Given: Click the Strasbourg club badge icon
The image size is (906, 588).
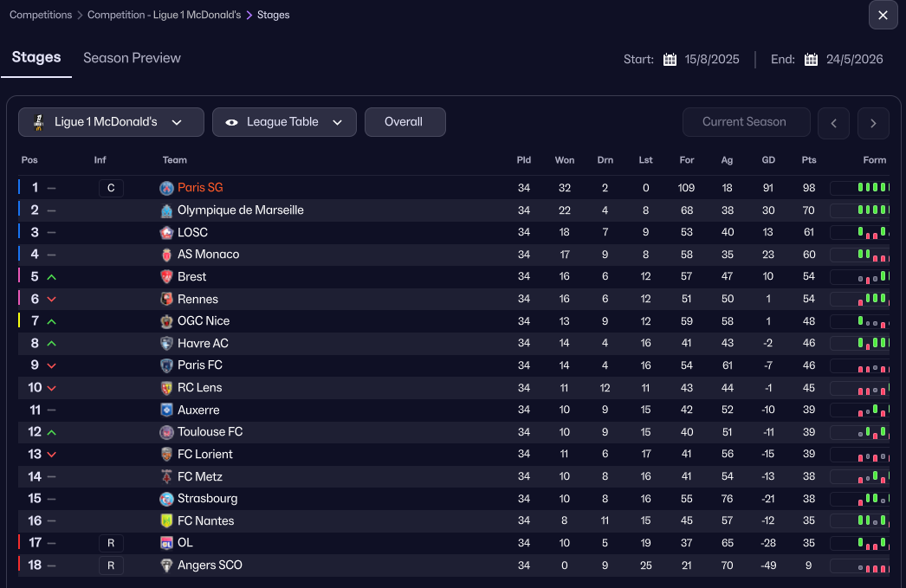Looking at the screenshot, I should [167, 499].
